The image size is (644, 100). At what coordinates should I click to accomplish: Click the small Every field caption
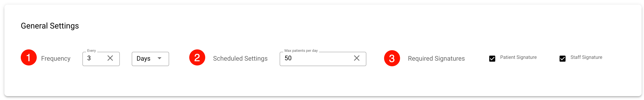pyautogui.click(x=91, y=51)
